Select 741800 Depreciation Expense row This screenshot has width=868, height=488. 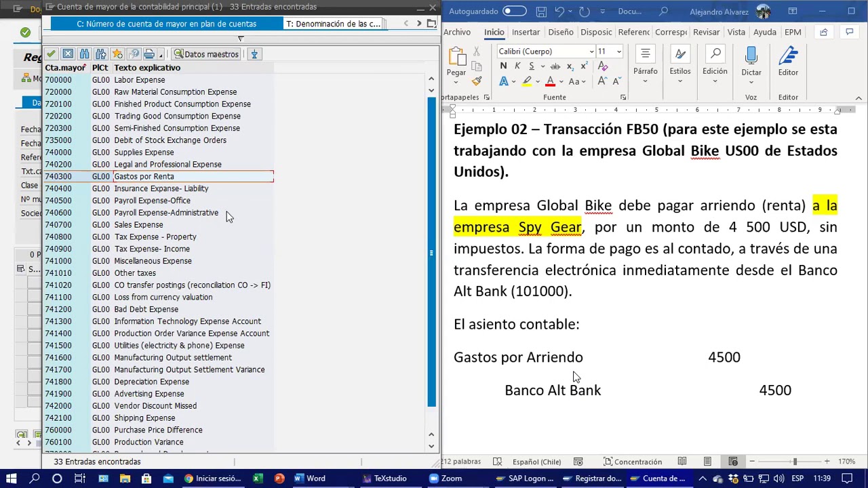click(159, 382)
